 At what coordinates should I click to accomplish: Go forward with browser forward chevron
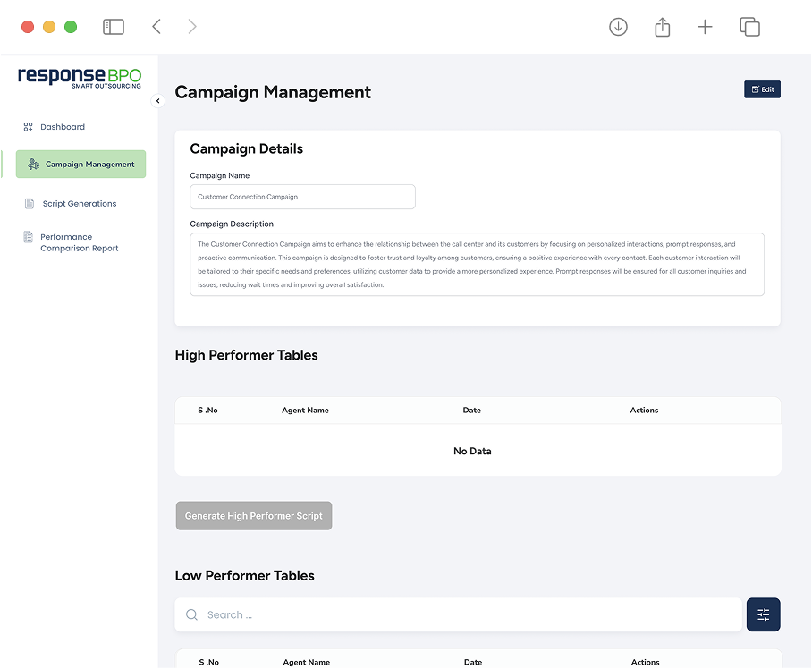click(192, 27)
